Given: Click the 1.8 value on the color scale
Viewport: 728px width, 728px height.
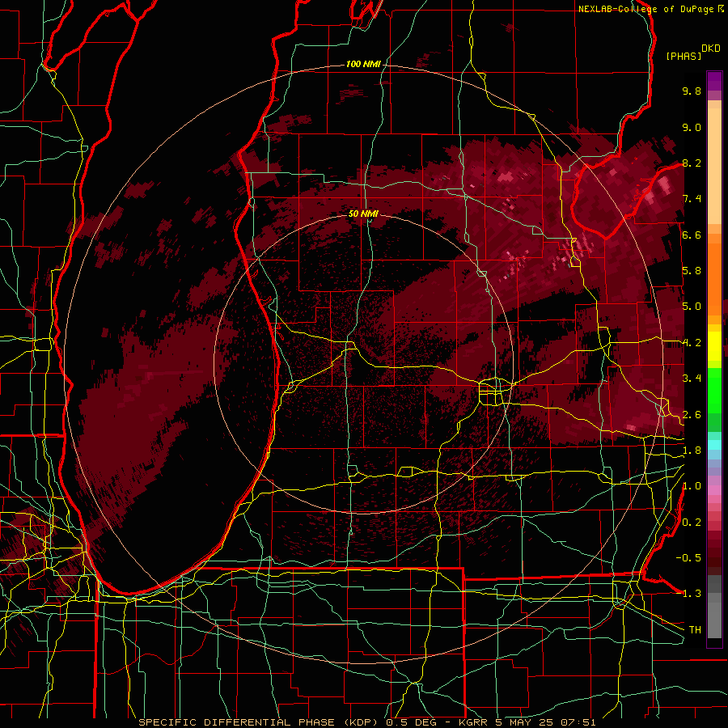Looking at the screenshot, I should click(x=692, y=451).
